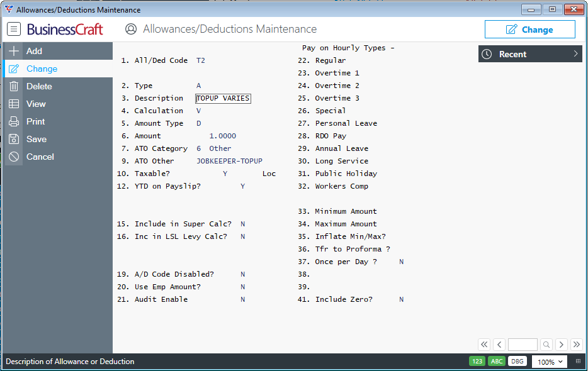The width and height of the screenshot is (588, 371).
Task: Toggle the 123 numeric indicator
Action: click(x=477, y=362)
